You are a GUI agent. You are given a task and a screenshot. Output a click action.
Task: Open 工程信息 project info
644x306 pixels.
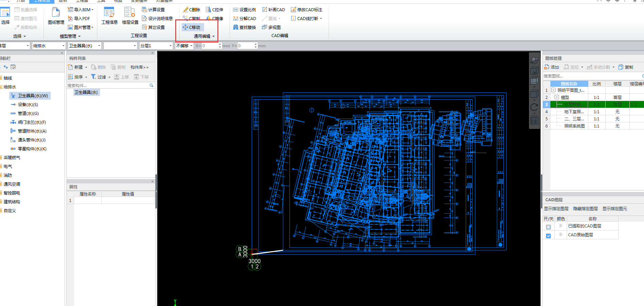(109, 16)
